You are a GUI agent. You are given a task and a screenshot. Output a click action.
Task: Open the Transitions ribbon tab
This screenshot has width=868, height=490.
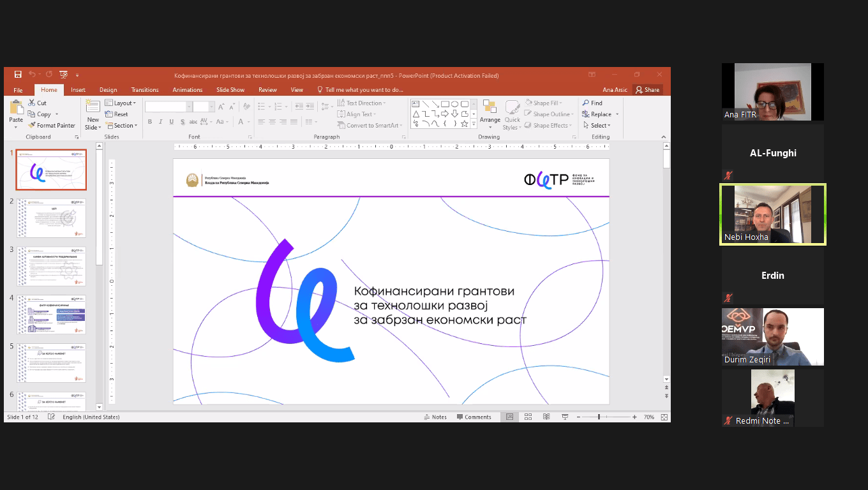point(145,90)
